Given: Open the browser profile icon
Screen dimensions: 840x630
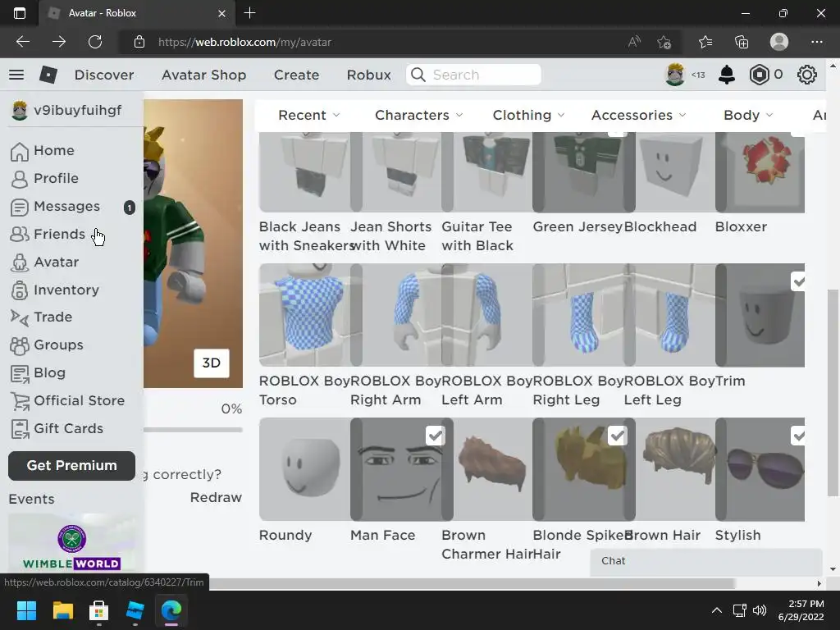Looking at the screenshot, I should [779, 42].
